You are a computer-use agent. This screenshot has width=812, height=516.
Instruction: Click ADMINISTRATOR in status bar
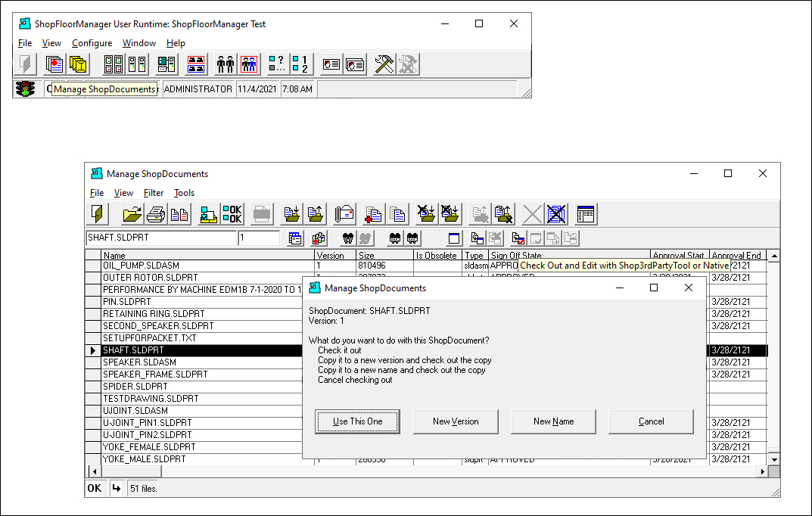pos(198,89)
